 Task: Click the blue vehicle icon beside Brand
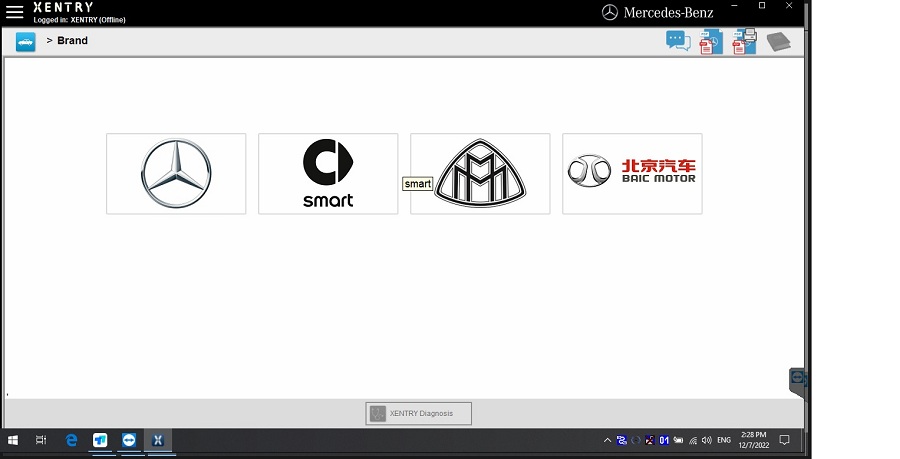pyautogui.click(x=26, y=42)
